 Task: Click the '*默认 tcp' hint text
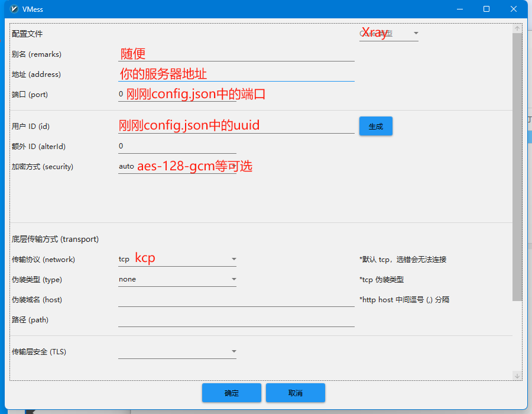coord(403,260)
